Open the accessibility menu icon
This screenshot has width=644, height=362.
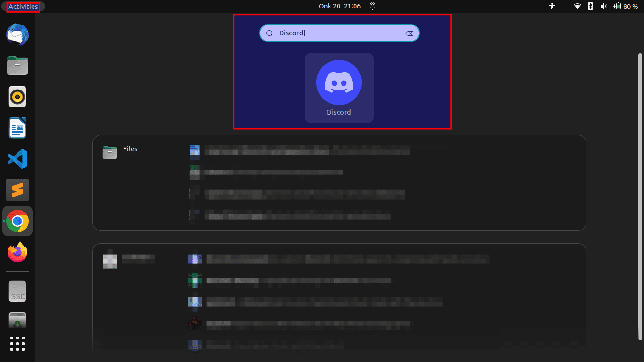click(553, 7)
